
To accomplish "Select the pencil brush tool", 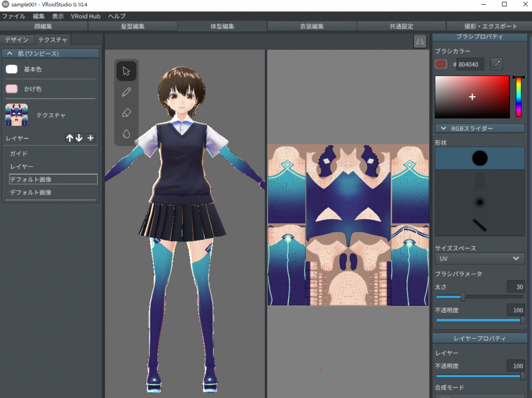I will coord(126,92).
